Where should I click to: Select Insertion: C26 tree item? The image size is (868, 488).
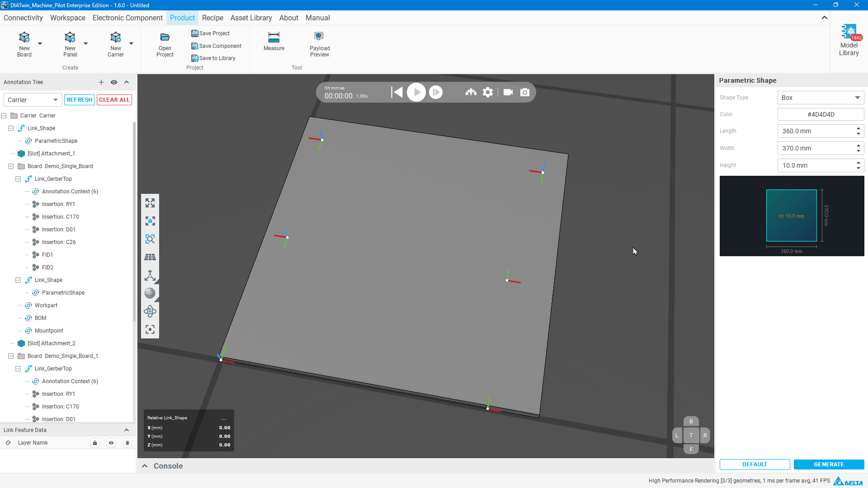[x=59, y=242]
